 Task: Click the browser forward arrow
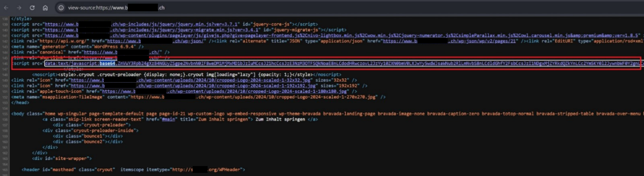19,8
